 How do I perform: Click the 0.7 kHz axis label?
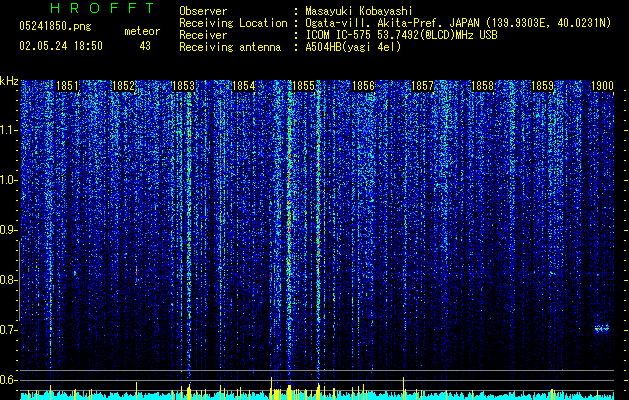[9, 330]
